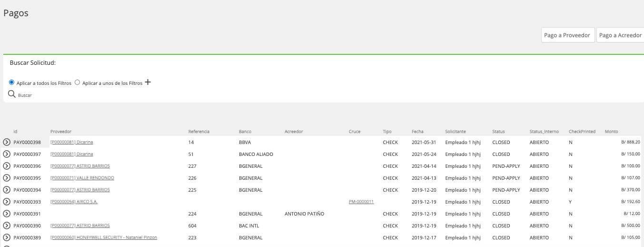Click the CheckPrinted column header
This screenshot has width=644, height=247.
[582, 132]
